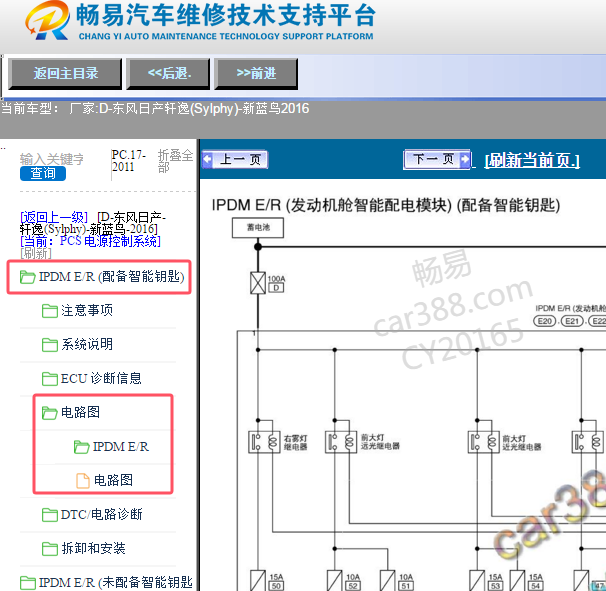This screenshot has width=606, height=591.
Task: Expand IPDM E/R (未配备智能钥匙) tree entry
Action: [x=116, y=582]
